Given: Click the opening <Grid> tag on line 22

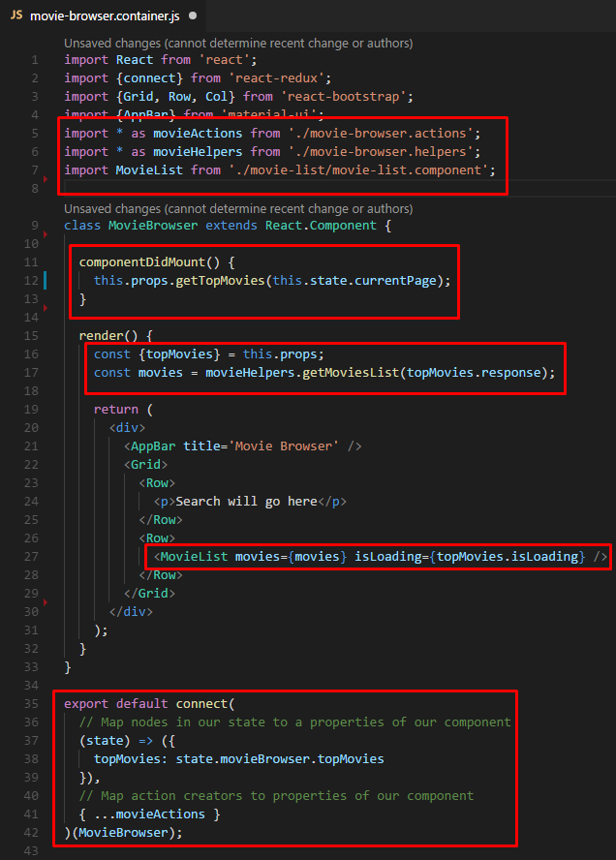Looking at the screenshot, I should (x=145, y=465).
